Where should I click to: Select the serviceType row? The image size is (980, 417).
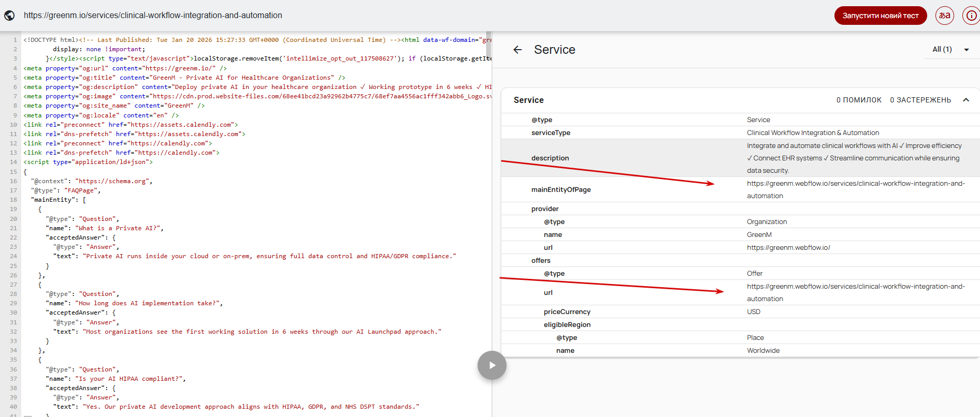[551, 132]
